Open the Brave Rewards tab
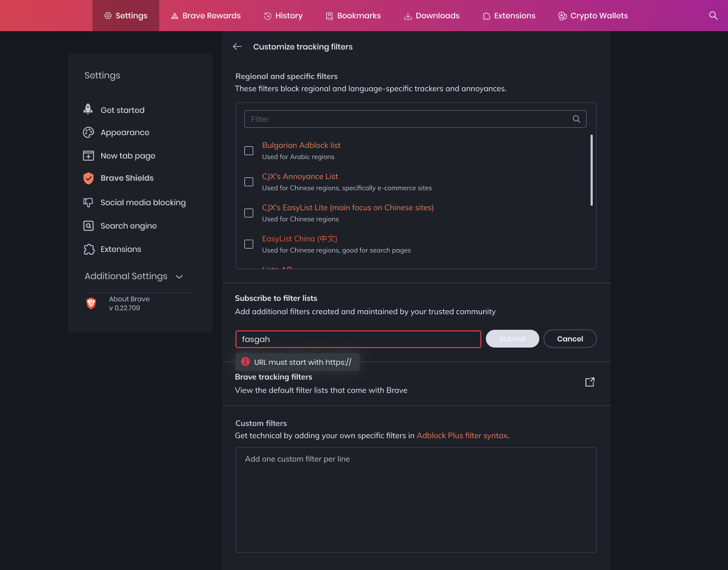This screenshot has width=728, height=570. (x=206, y=16)
